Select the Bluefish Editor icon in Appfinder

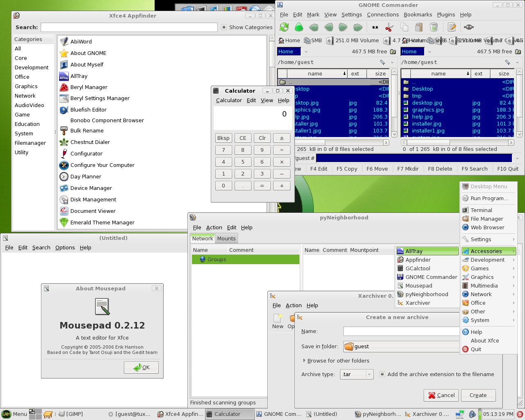64,110
